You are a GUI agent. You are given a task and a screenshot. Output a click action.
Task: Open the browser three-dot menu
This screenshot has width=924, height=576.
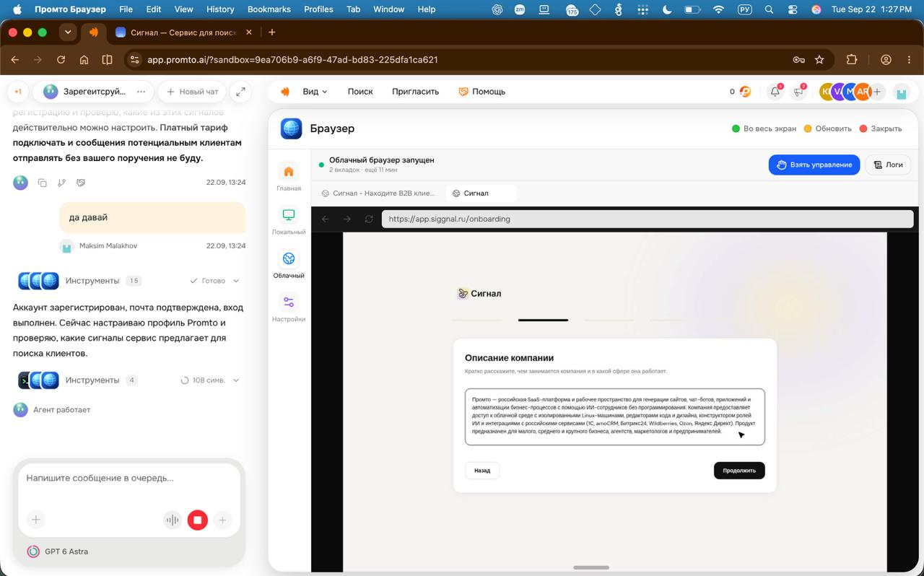[909, 60]
